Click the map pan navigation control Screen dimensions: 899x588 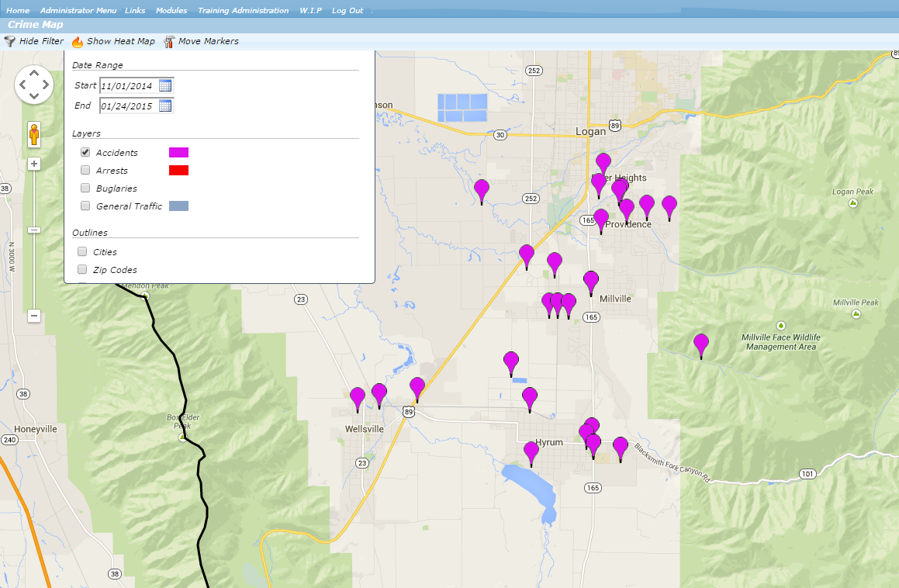(34, 85)
